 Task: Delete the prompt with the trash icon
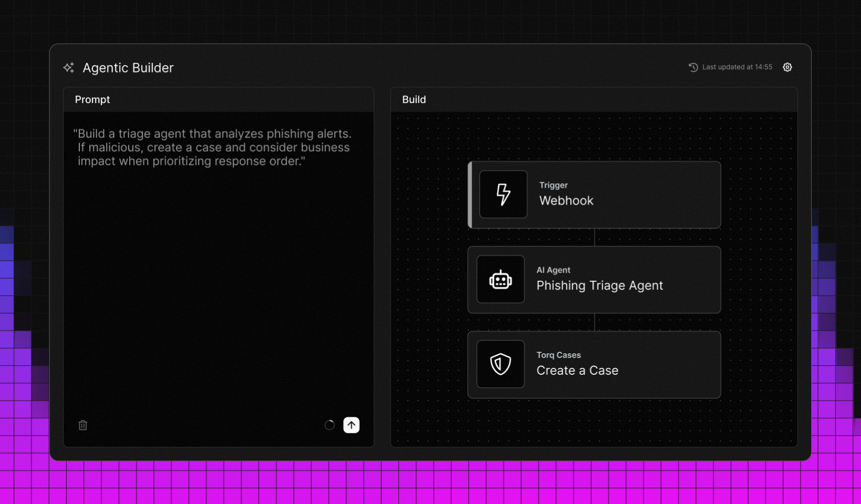coord(83,425)
